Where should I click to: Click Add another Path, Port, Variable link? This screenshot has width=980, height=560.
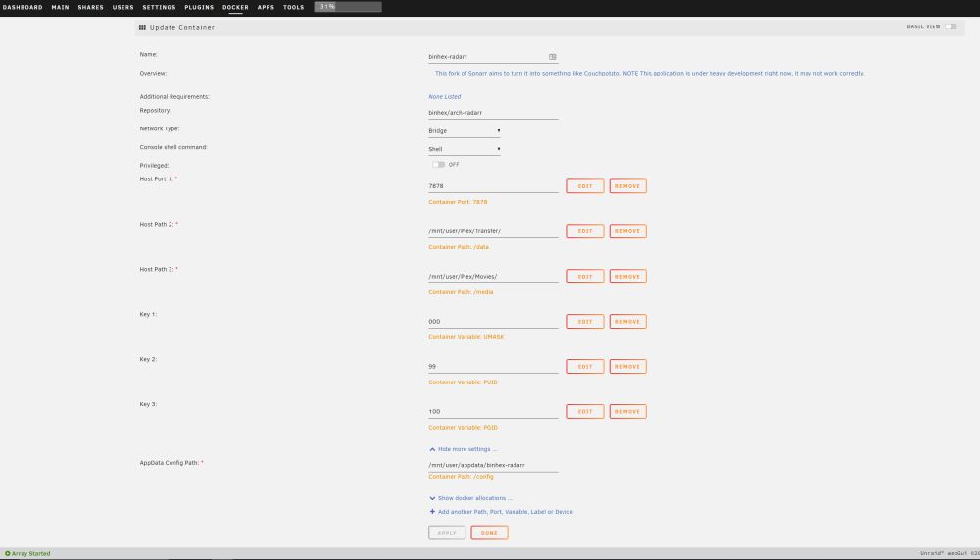tap(505, 512)
